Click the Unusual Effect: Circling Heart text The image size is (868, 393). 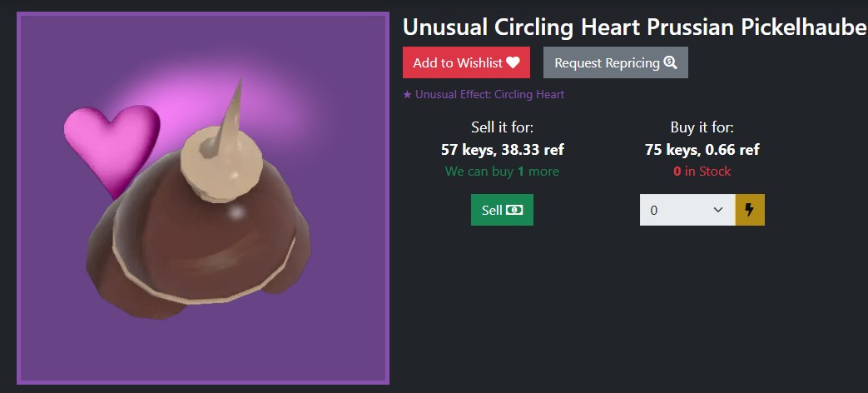point(490,95)
